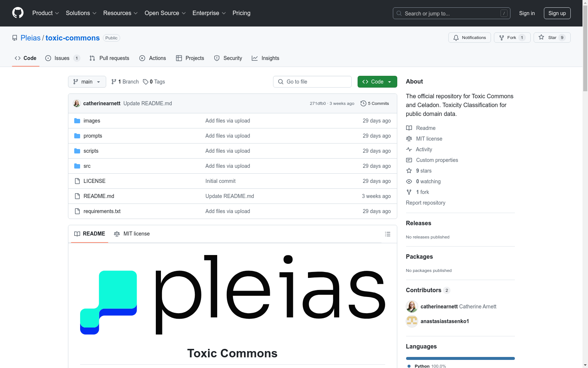The width and height of the screenshot is (588, 368).
Task: Click the Fork icon
Action: pos(502,38)
